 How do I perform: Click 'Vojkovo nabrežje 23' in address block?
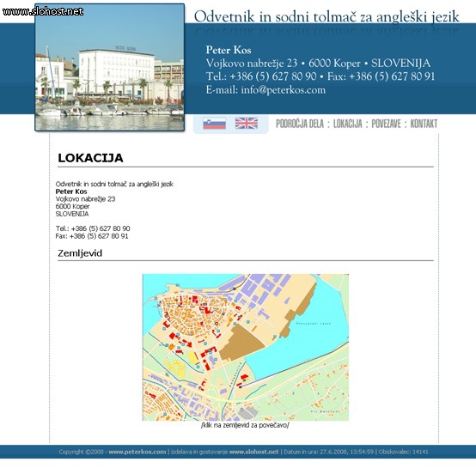(85, 198)
